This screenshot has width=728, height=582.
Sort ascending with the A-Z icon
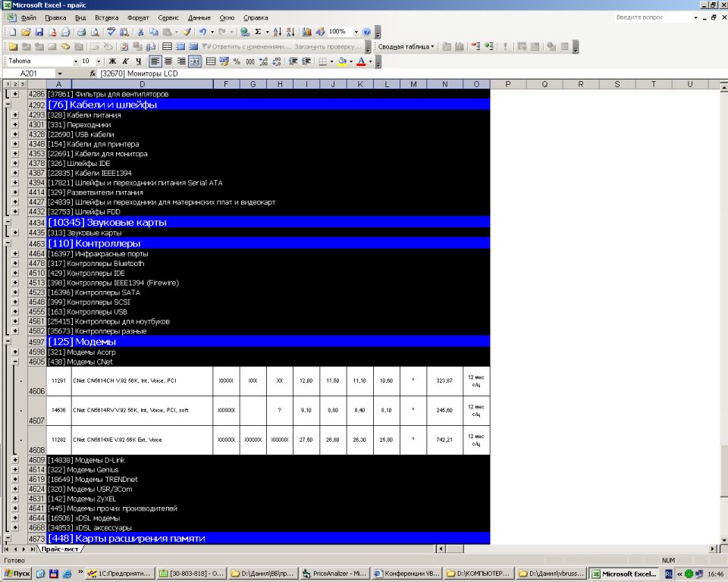coord(277,32)
